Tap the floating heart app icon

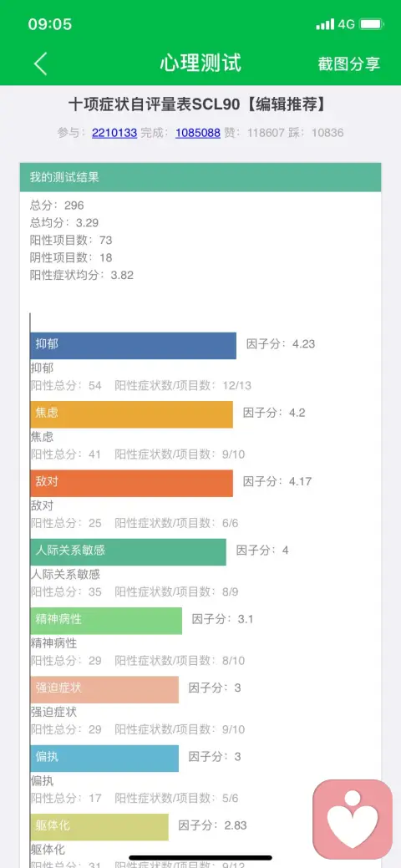coord(353,820)
